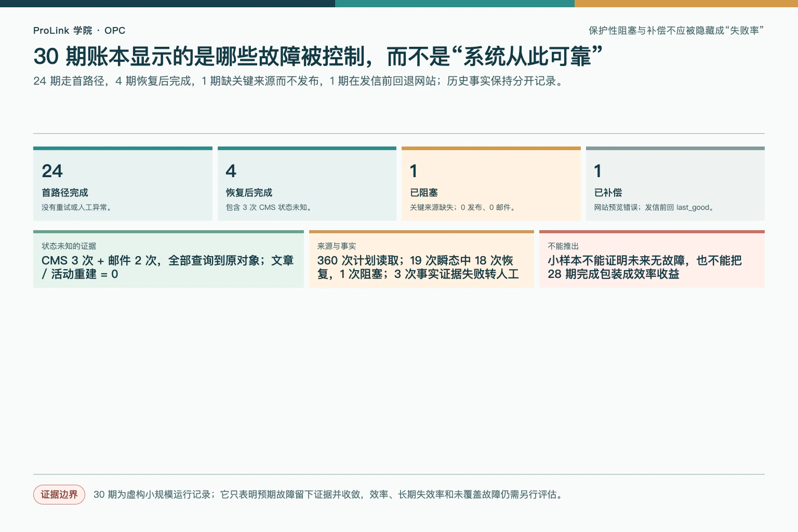Click the text 网站预览错误；发信前回 last_good。
This screenshot has height=532, width=798.
(x=655, y=207)
